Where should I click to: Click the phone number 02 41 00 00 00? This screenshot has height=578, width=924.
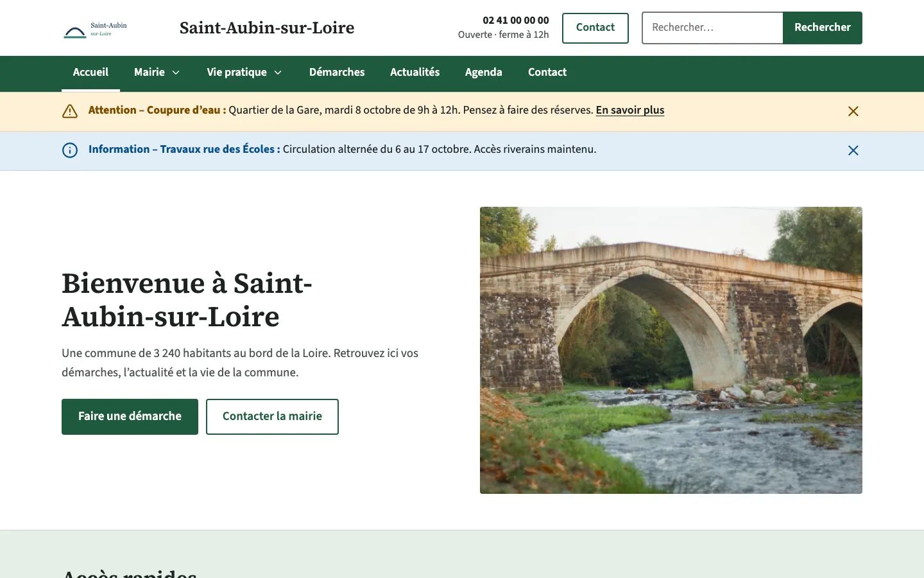516,21
